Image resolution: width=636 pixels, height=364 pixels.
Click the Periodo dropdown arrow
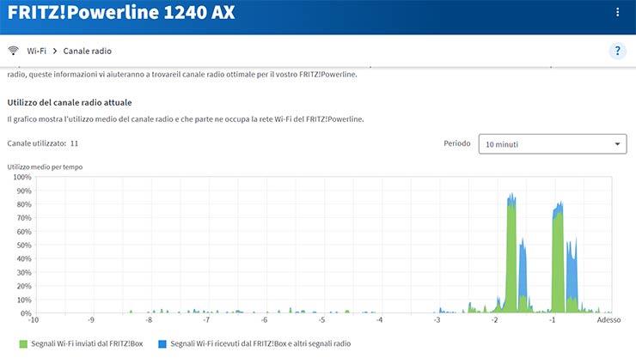(617, 144)
